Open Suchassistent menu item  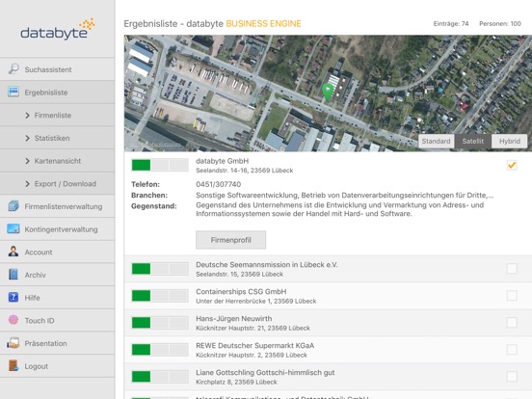click(x=57, y=69)
